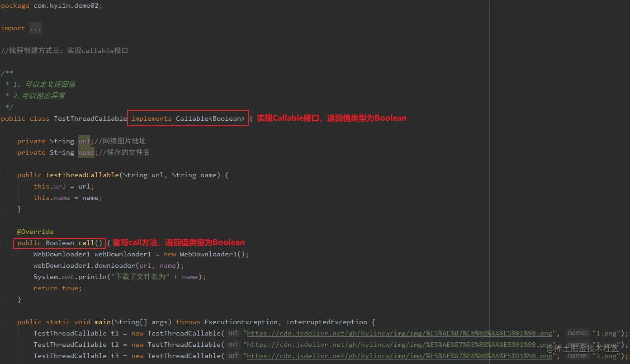Image resolution: width=630 pixels, height=364 pixels.
Task: Click the import keyword
Action: coord(13,28)
